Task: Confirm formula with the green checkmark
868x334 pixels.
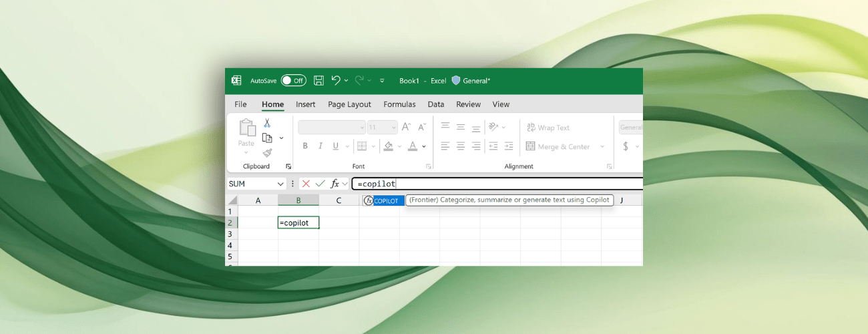Action: [x=320, y=184]
